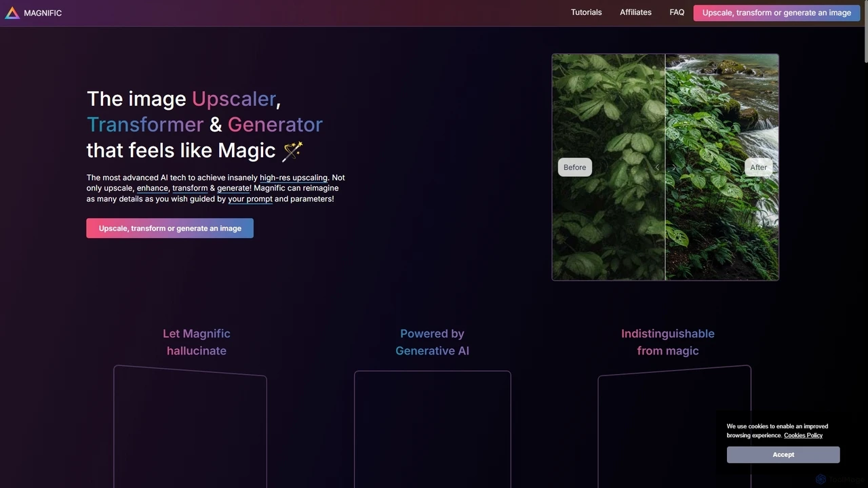This screenshot has height=488, width=868.
Task: Click the Upscaler word in headline
Action: coord(233,99)
